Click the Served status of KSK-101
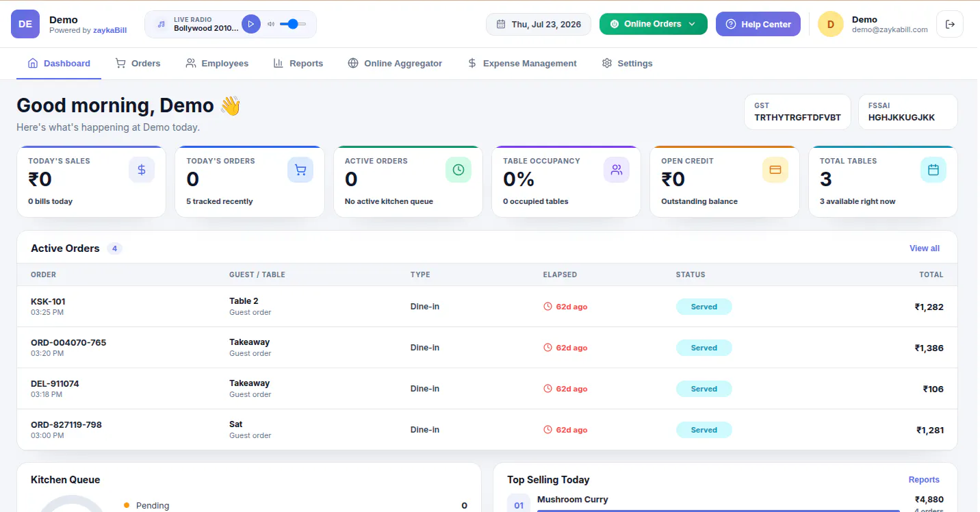Screen dimensions: 980x512 coord(704,307)
